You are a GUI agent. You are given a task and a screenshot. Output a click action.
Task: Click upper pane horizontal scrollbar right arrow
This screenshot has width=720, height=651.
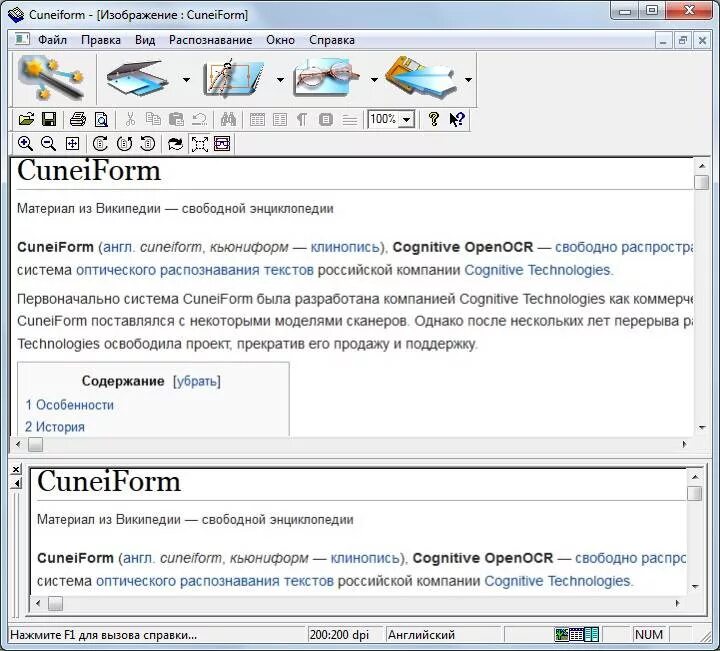coord(684,444)
